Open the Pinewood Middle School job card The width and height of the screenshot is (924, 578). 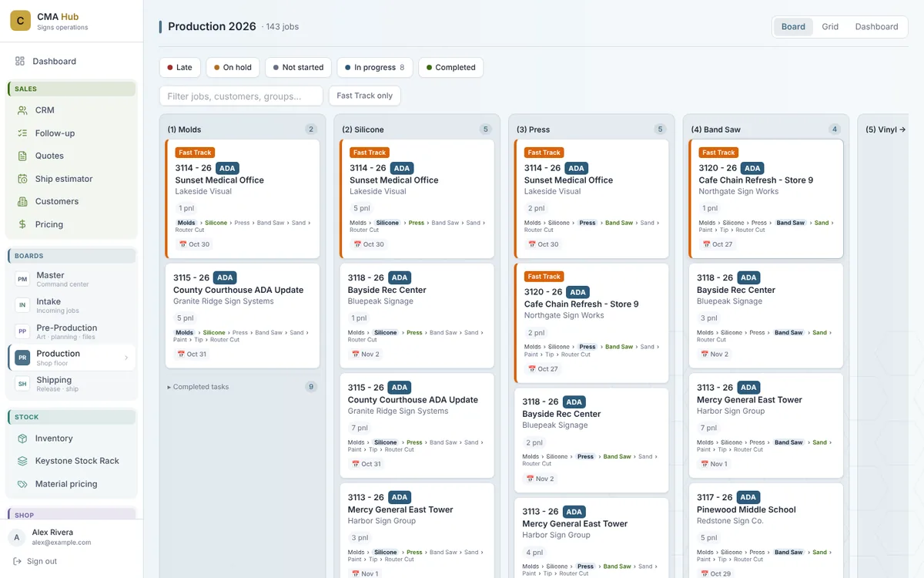point(766,532)
